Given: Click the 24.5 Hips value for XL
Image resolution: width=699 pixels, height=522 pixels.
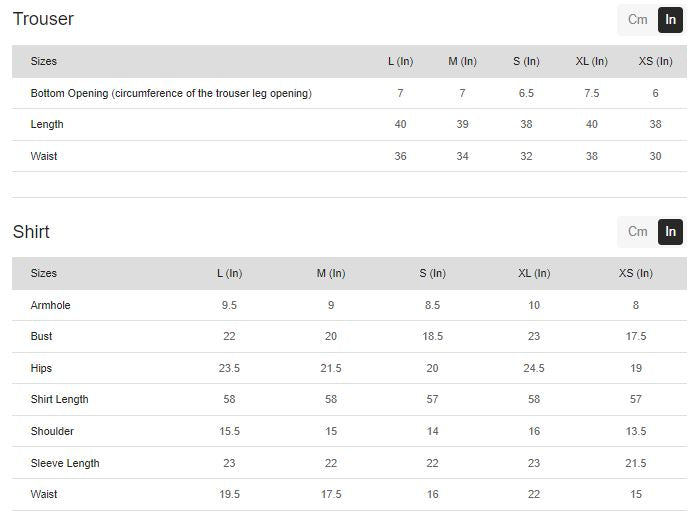Looking at the screenshot, I should click(534, 368).
